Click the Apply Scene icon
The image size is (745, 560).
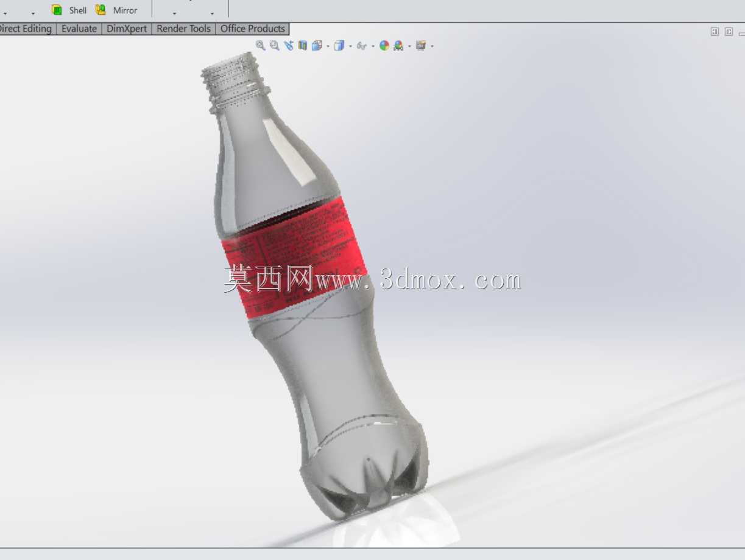pos(398,45)
